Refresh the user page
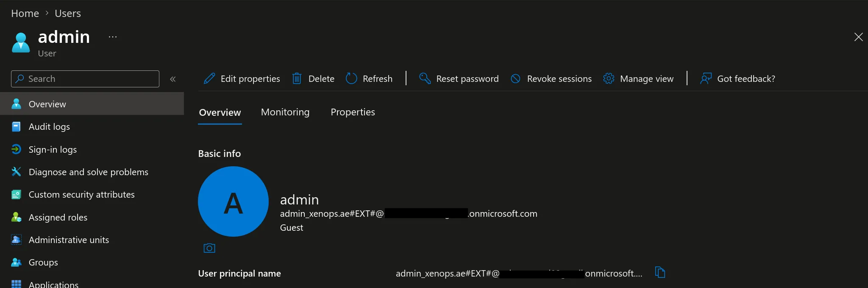The image size is (868, 288). pyautogui.click(x=369, y=78)
